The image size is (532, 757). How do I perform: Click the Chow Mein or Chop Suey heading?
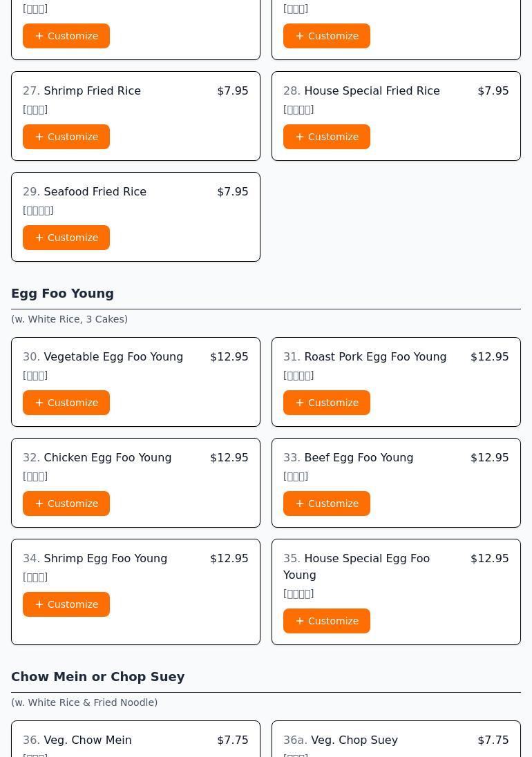click(97, 676)
